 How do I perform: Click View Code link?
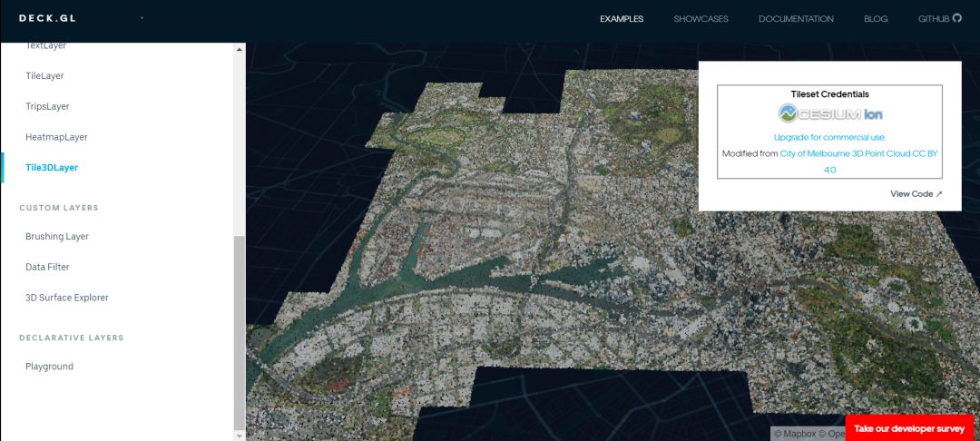[916, 193]
